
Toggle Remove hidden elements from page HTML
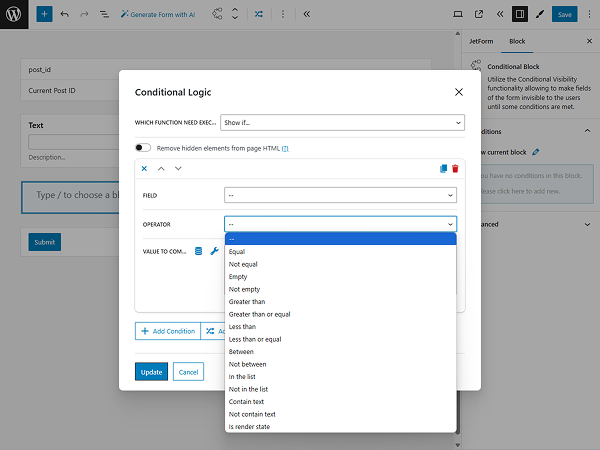point(143,148)
